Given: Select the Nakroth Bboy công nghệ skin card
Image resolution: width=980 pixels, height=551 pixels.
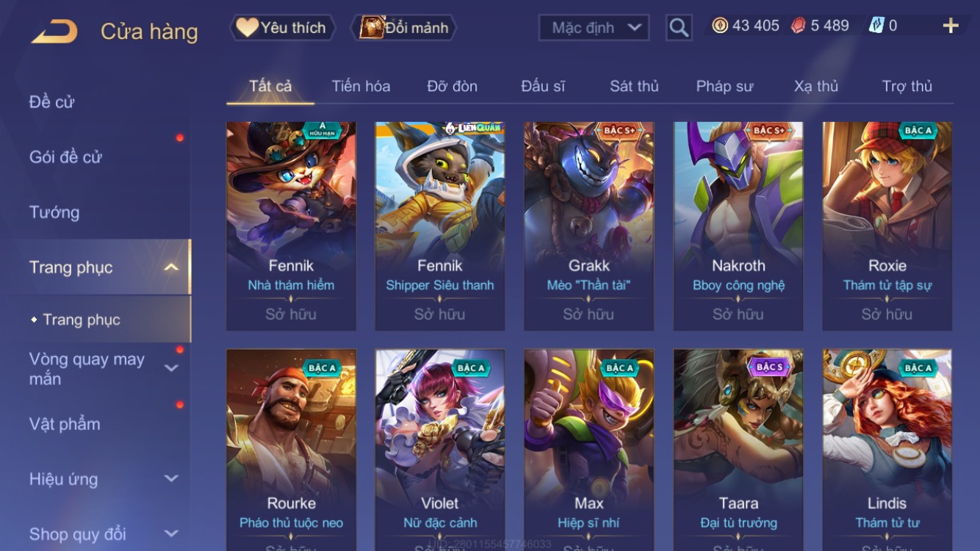Looking at the screenshot, I should (738, 226).
